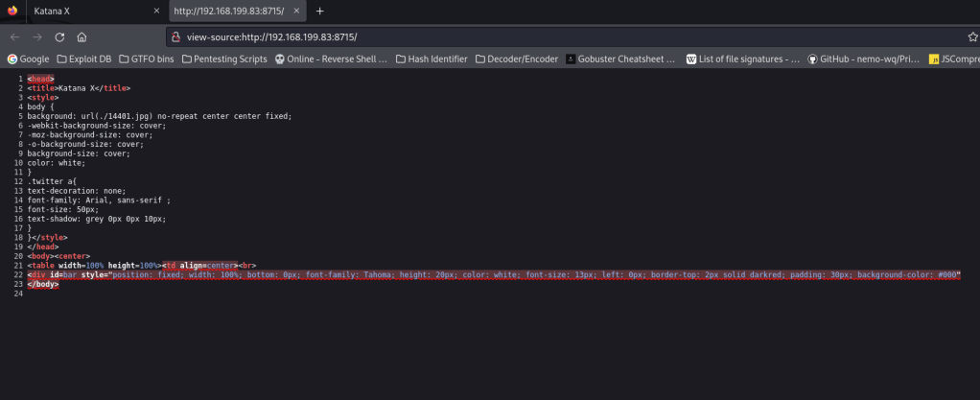980x400 pixels.
Task: Expand the GTFO bins bookmark folder
Action: (147, 59)
